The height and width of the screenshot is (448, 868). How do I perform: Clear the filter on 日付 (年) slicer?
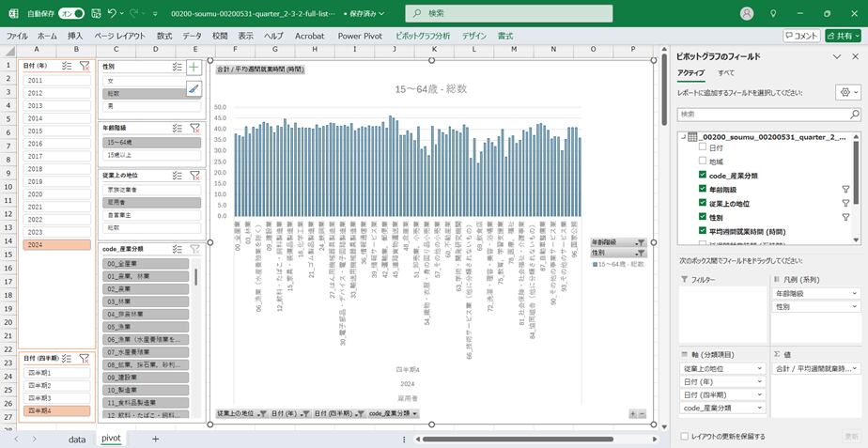(85, 67)
